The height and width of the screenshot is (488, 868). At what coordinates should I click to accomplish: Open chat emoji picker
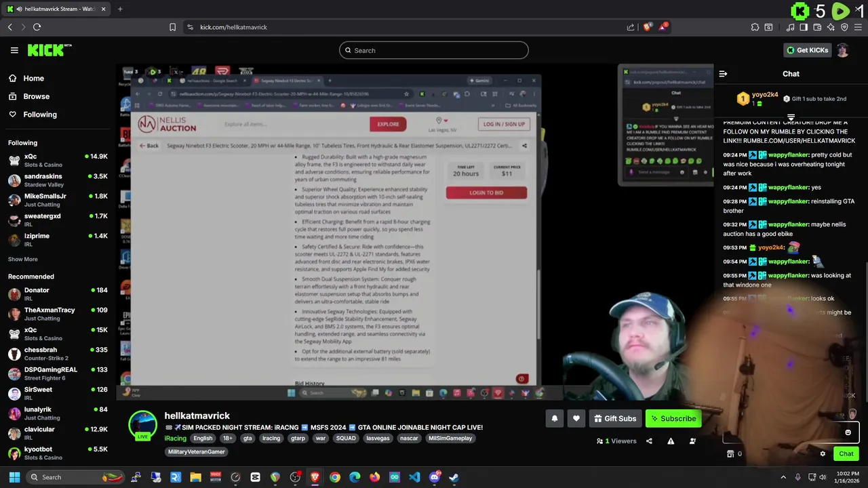tap(848, 432)
